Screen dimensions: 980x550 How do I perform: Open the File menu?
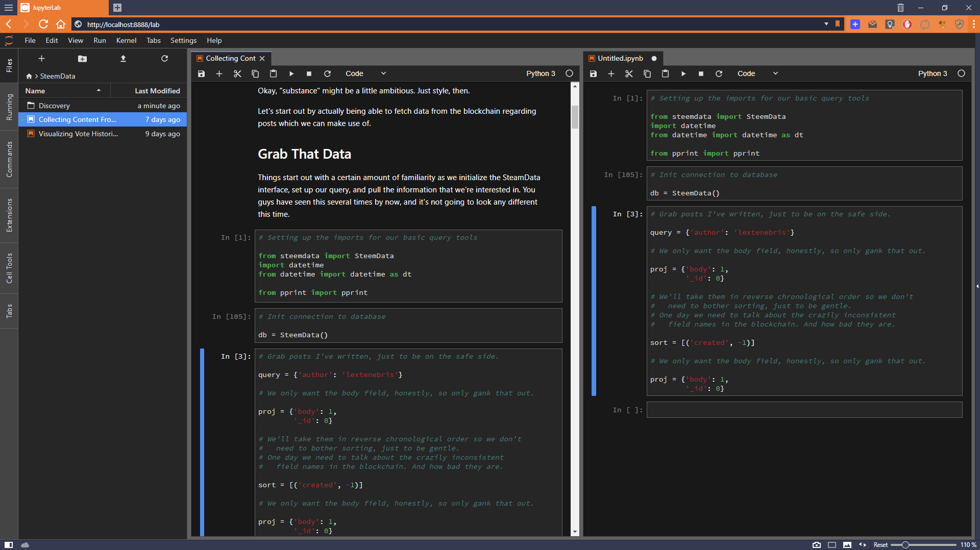click(x=30, y=40)
